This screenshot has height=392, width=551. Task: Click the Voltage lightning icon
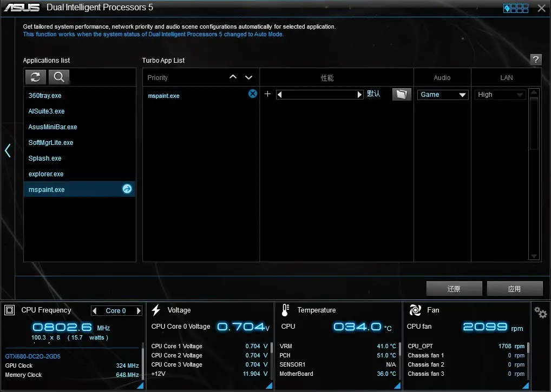[x=156, y=310]
